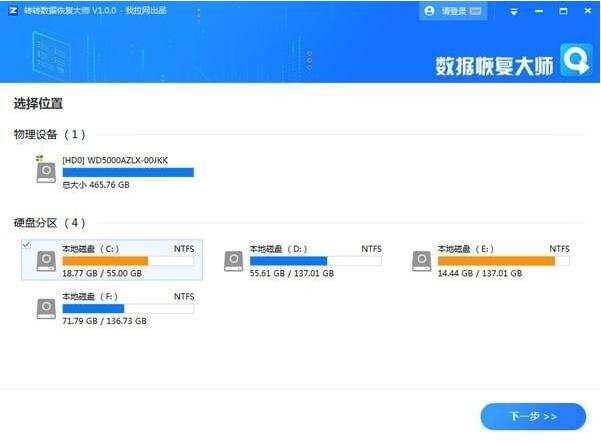Select the local disk F: drive icon
Screen dimensions: 601x444
[x=46, y=309]
